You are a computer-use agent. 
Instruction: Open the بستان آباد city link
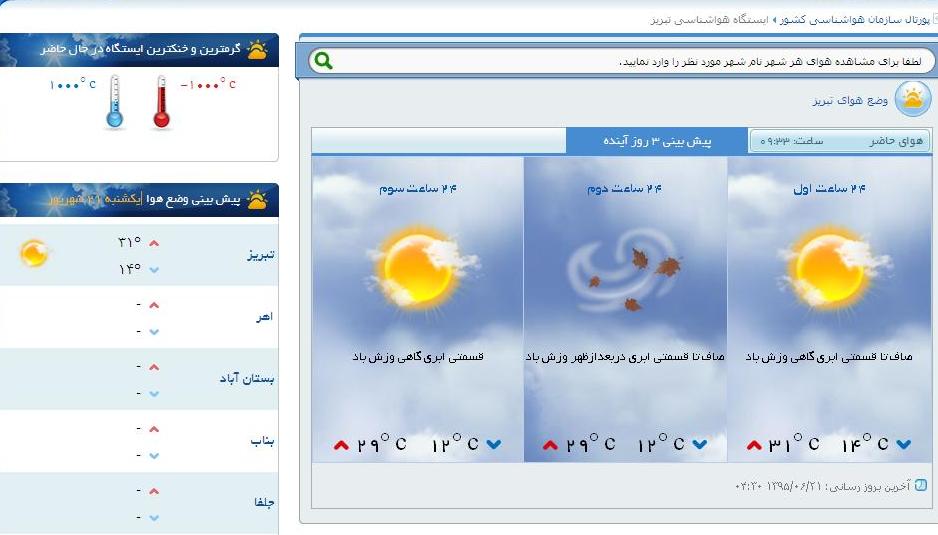tap(246, 379)
